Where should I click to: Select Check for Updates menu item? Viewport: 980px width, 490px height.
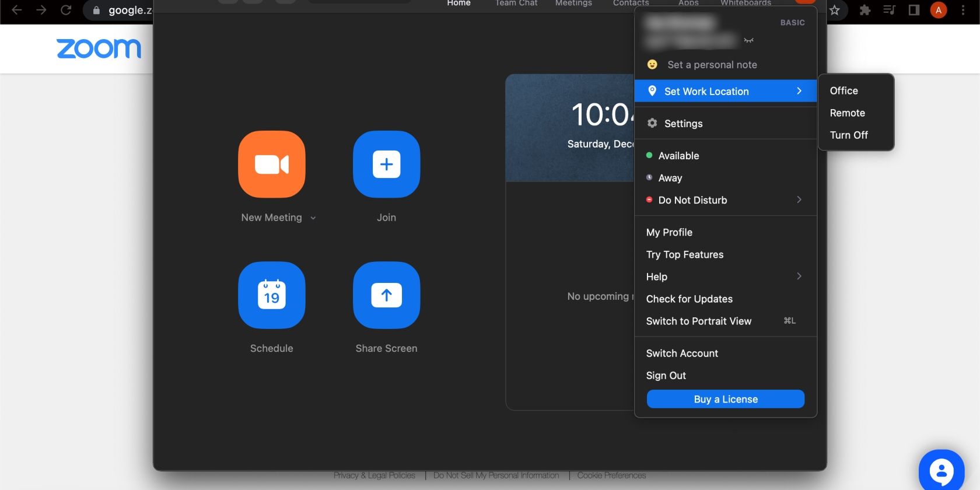[689, 299]
